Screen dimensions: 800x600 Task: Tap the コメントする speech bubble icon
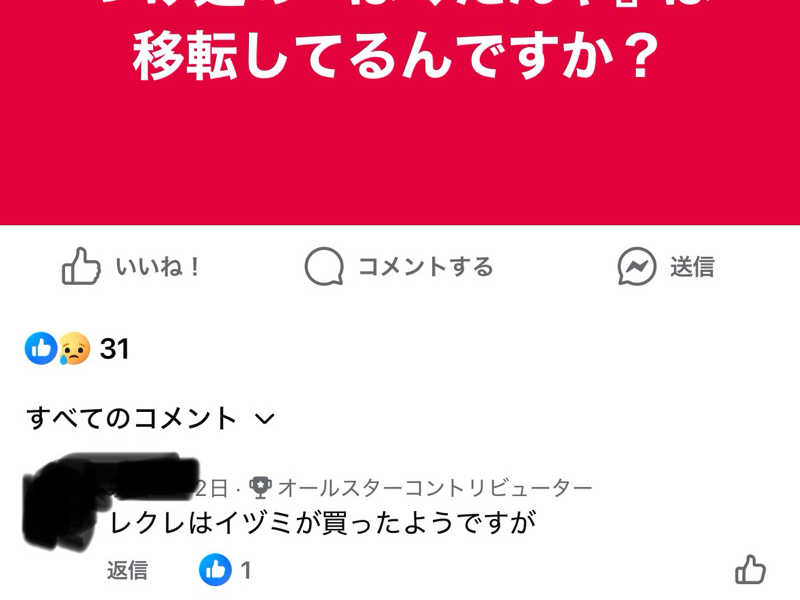click(324, 266)
